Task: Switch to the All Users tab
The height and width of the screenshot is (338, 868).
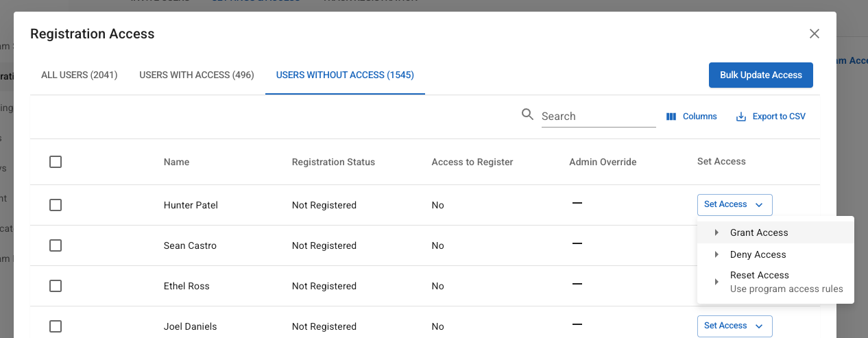Action: [x=80, y=75]
